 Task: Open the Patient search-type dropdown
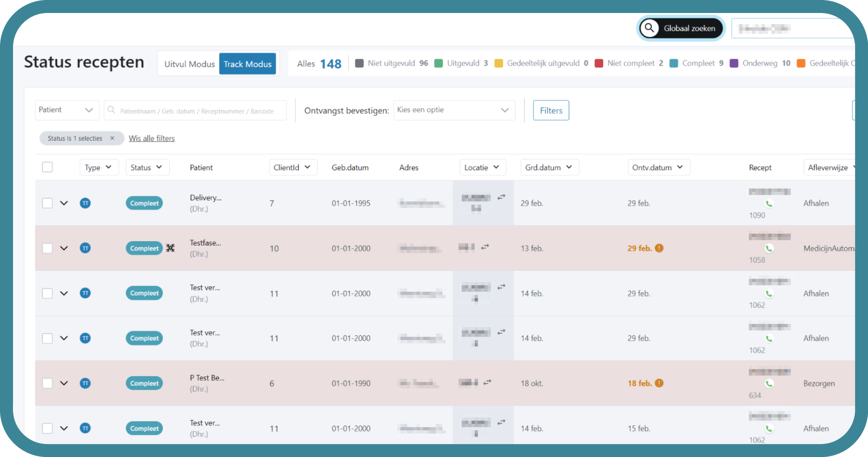(67, 110)
